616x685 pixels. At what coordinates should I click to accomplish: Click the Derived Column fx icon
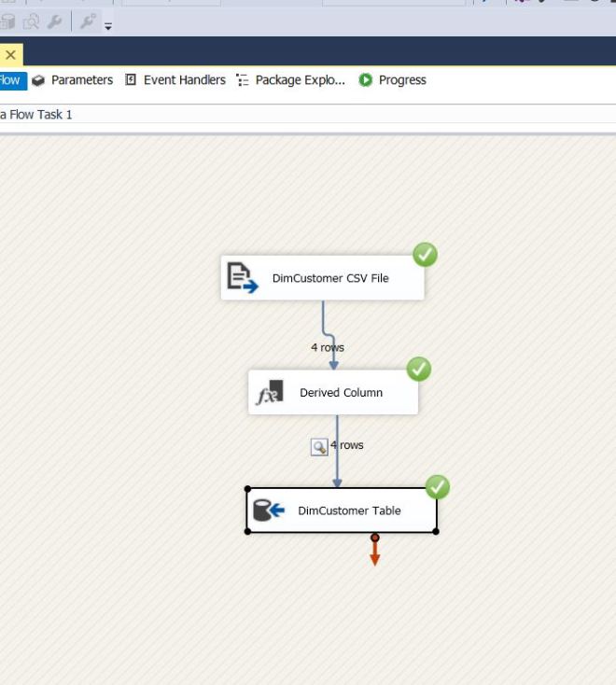[x=269, y=393]
